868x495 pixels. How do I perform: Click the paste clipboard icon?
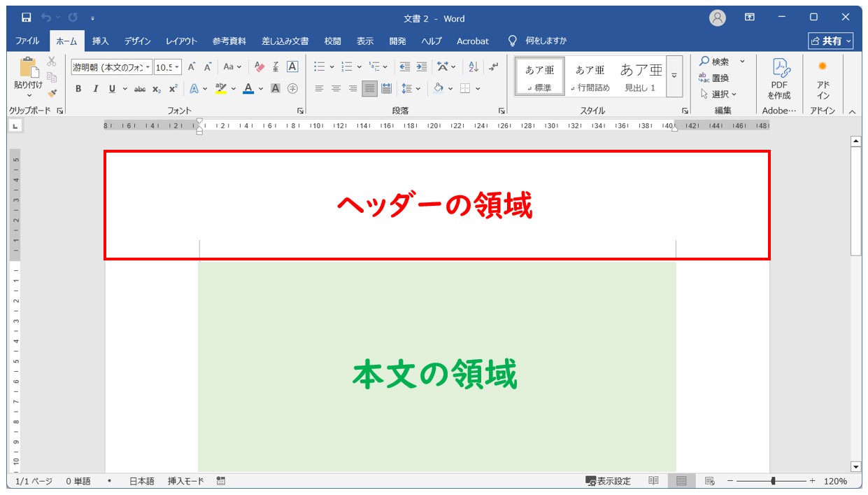tap(29, 69)
